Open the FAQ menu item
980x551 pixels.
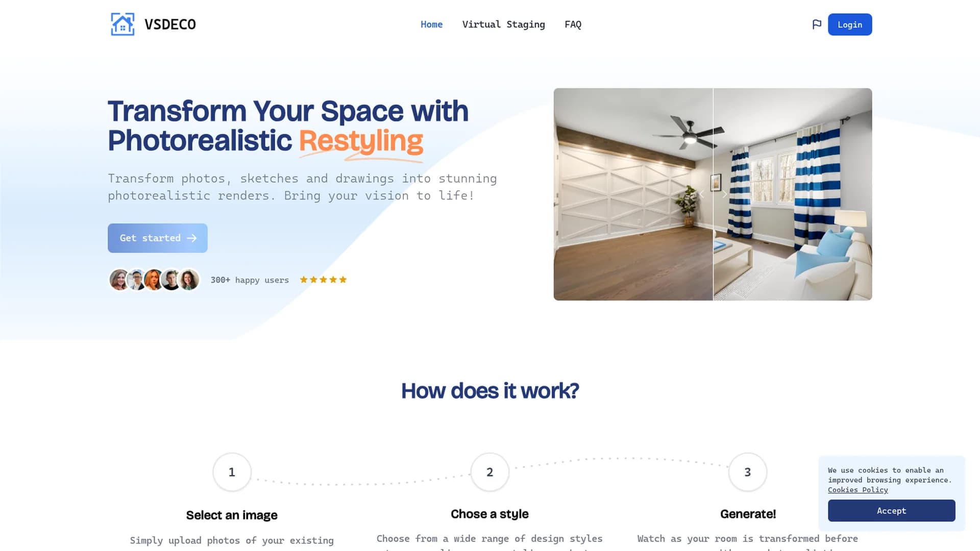[x=573, y=24]
